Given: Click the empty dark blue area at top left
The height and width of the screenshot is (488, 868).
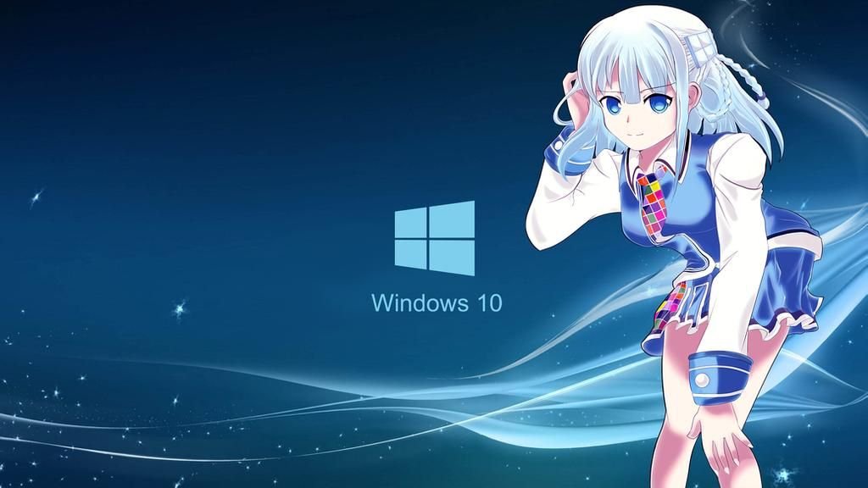Looking at the screenshot, I should (x=127, y=68).
